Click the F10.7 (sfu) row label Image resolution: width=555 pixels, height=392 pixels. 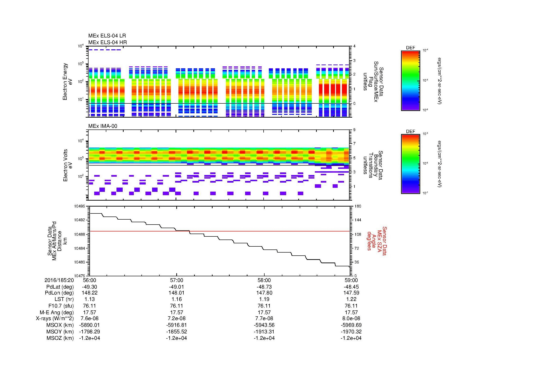[61, 305]
